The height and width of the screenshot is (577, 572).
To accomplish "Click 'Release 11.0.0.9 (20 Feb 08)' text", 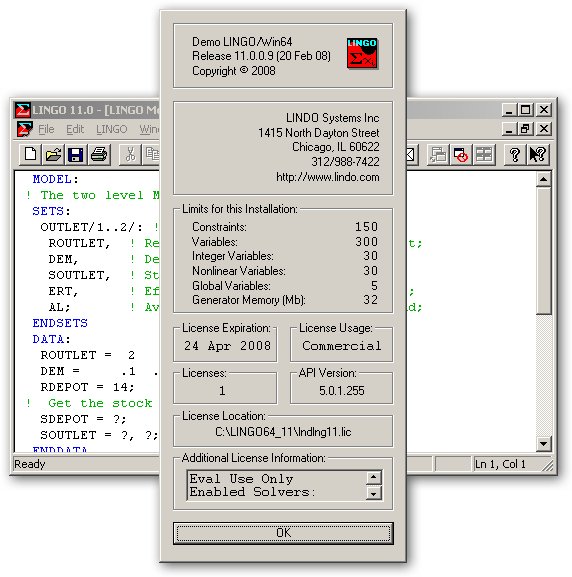I will [x=261, y=56].
